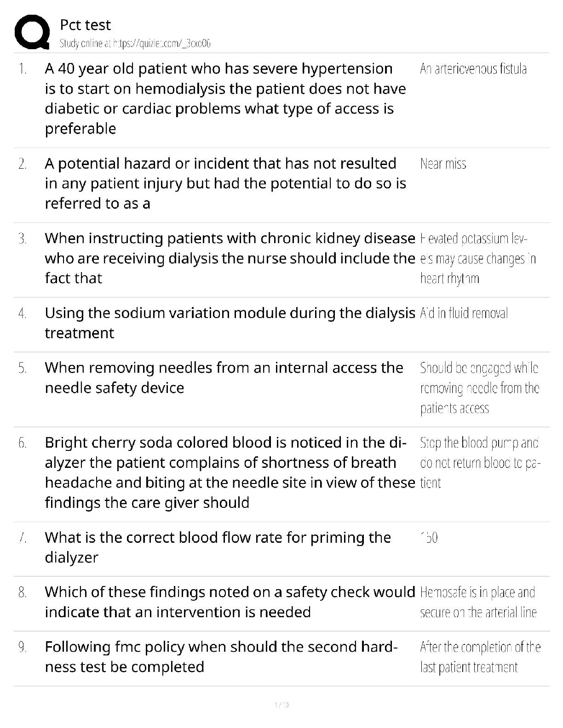Open the quizlet.com study link
Viewport: 563px width, 728px height.
[x=135, y=44]
